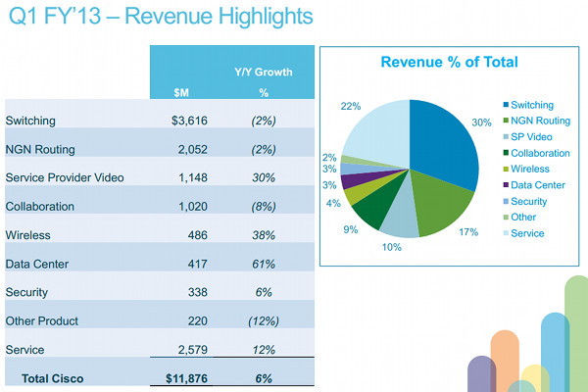Click the dark green Collaboration pie slice
Viewport: 588px width, 392px height.
click(x=379, y=205)
